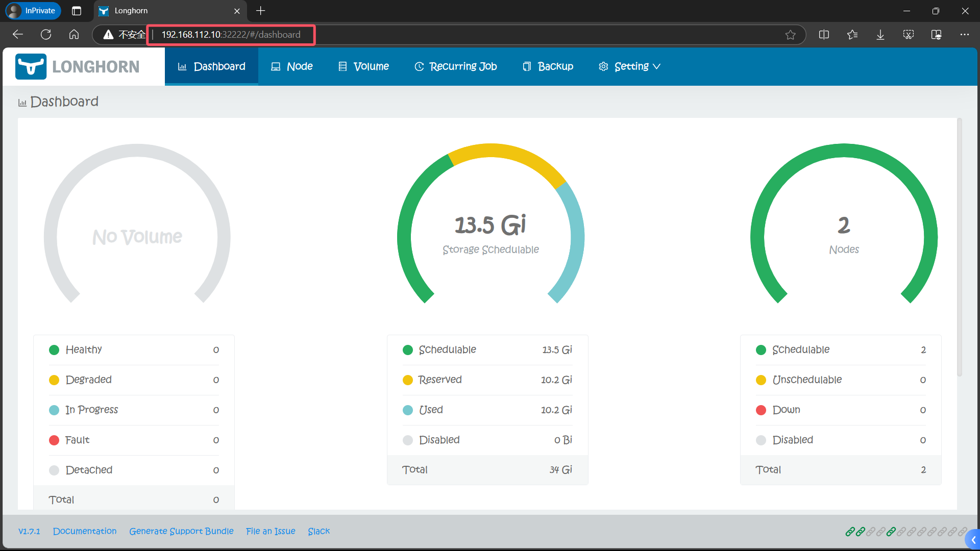The height and width of the screenshot is (551, 980).
Task: Click the Healthy volume status row
Action: click(134, 350)
